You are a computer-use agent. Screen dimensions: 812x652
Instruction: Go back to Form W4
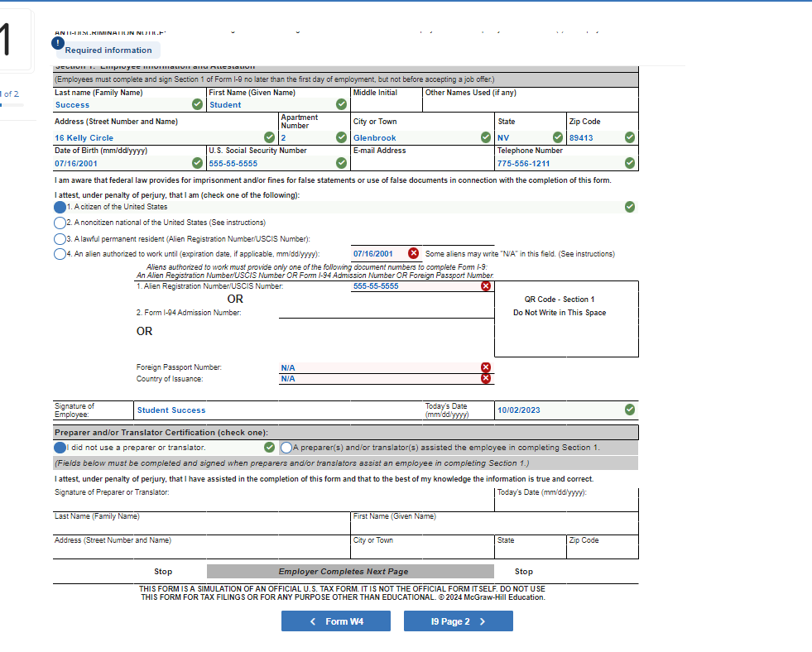pyautogui.click(x=336, y=621)
